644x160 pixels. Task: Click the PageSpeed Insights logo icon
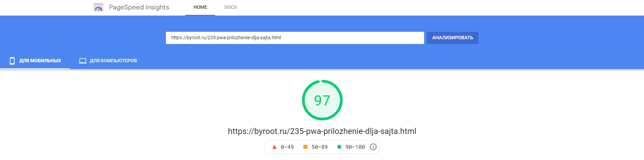pyautogui.click(x=98, y=7)
